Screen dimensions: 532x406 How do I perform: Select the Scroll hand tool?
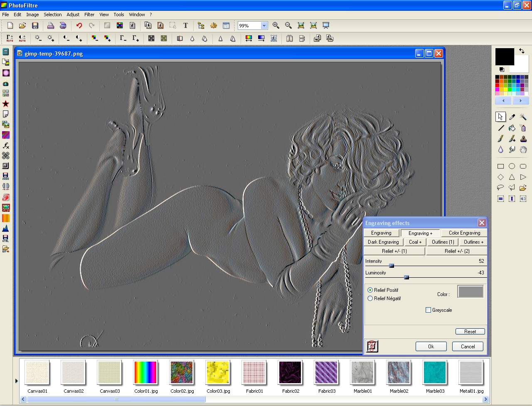pyautogui.click(x=523, y=149)
